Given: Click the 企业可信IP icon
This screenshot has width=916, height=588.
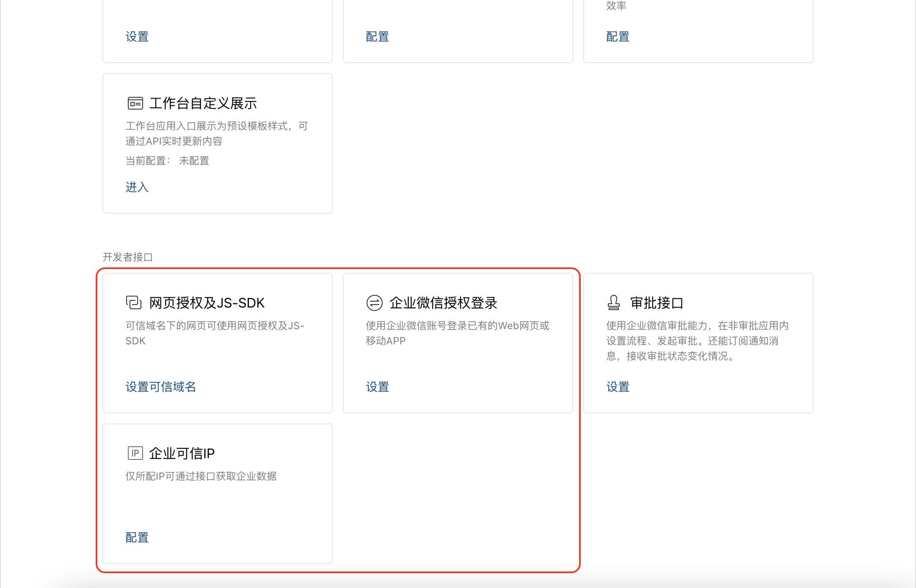Looking at the screenshot, I should click(135, 453).
